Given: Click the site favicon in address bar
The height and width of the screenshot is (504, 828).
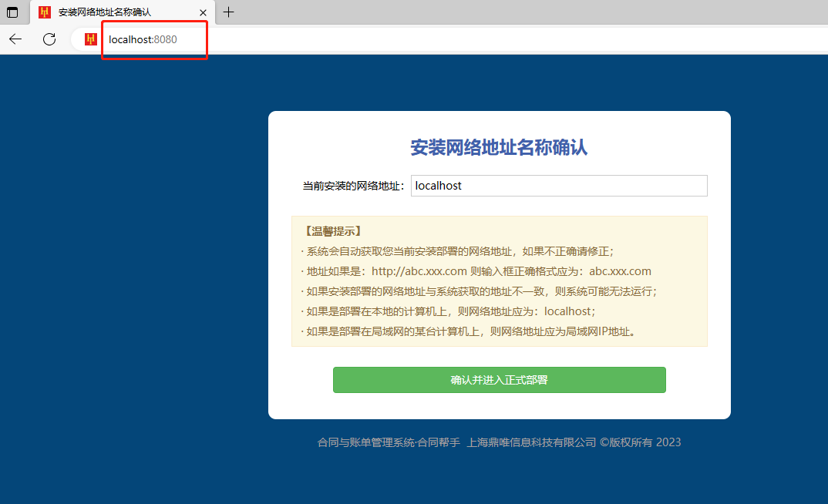Looking at the screenshot, I should (91, 39).
